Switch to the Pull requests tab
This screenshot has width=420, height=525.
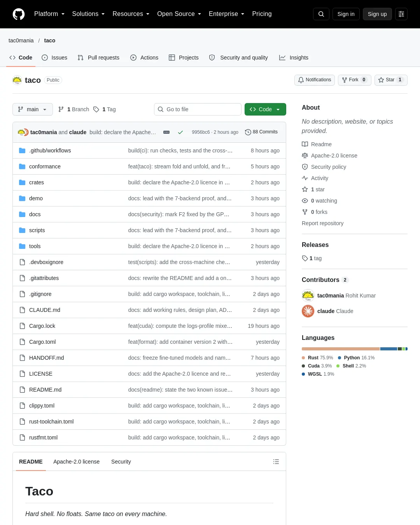pyautogui.click(x=98, y=58)
